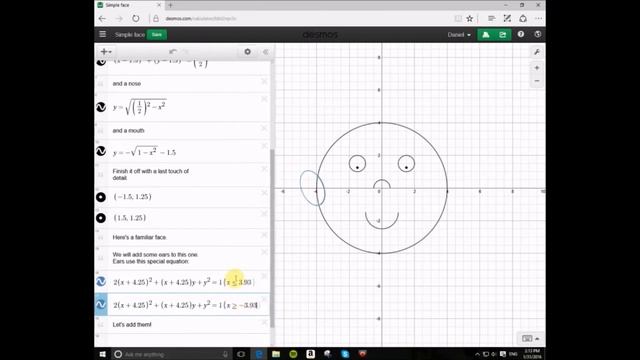Open Task View on the taskbar

click(241, 354)
